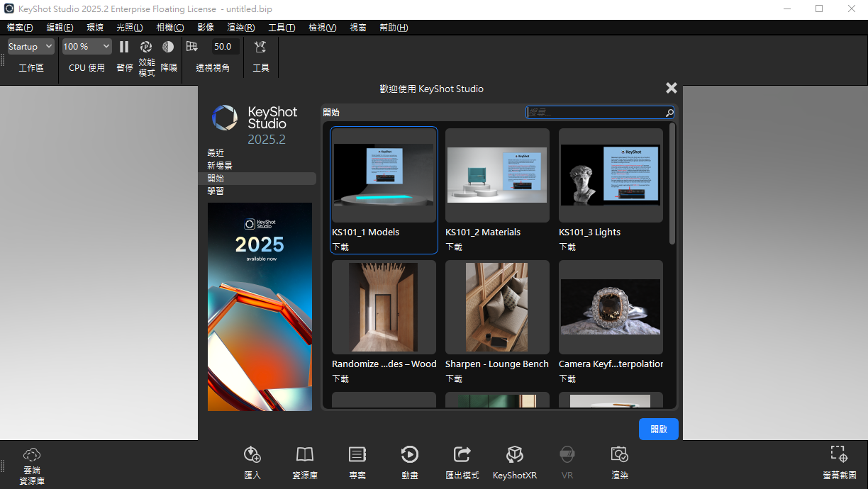Select the KS101_2 Materials thumbnail
The height and width of the screenshot is (489, 868).
497,175
